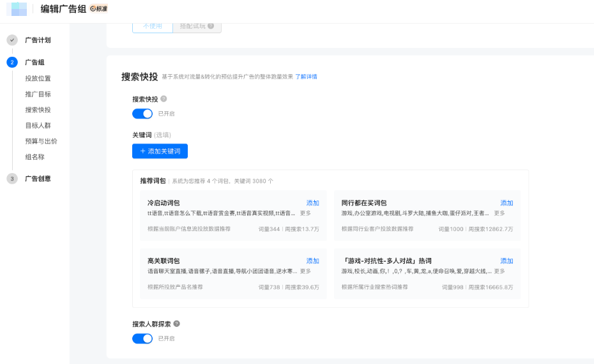
Task: Click the 高关联词包 card title
Action: pos(164,261)
